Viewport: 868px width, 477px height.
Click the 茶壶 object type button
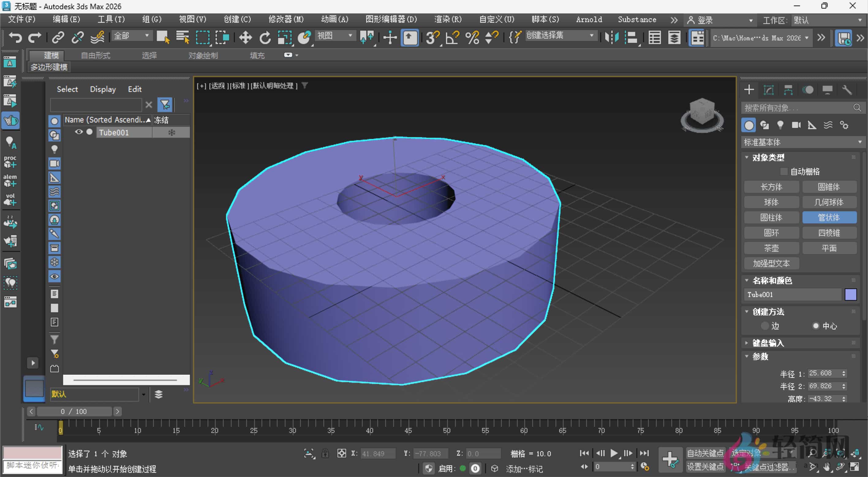pyautogui.click(x=771, y=248)
